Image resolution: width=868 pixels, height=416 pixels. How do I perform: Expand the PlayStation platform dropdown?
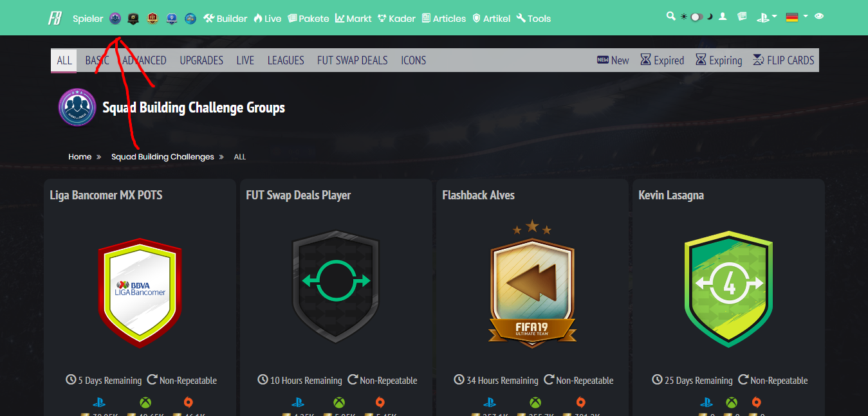pyautogui.click(x=766, y=17)
